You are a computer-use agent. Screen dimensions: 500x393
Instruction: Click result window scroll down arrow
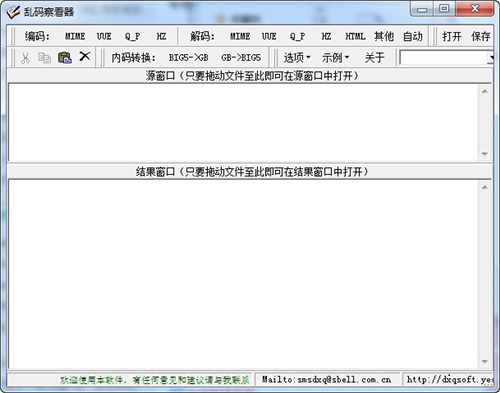(x=485, y=361)
